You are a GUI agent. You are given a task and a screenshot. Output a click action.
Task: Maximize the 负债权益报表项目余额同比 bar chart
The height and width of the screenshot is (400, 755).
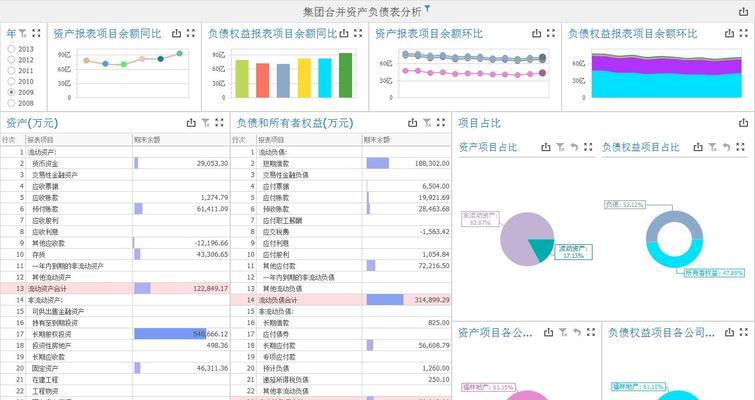click(x=358, y=33)
